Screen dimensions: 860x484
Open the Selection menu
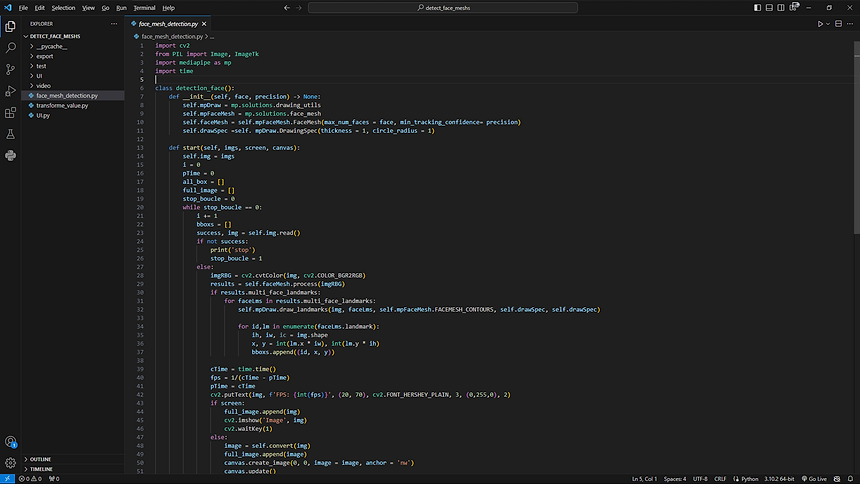63,8
